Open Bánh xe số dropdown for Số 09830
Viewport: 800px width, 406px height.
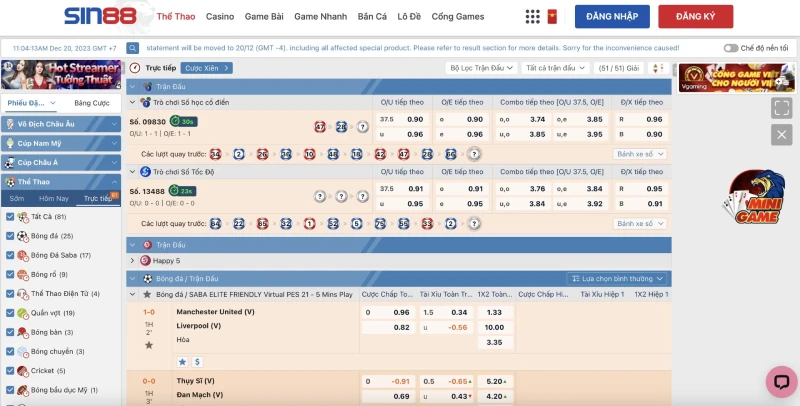coord(640,154)
